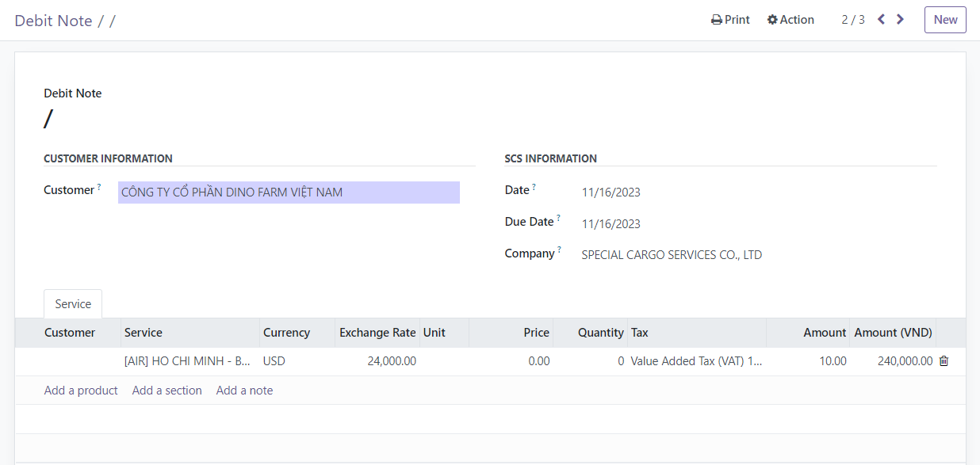The height and width of the screenshot is (465, 980).
Task: Add a section to the table
Action: click(x=167, y=391)
